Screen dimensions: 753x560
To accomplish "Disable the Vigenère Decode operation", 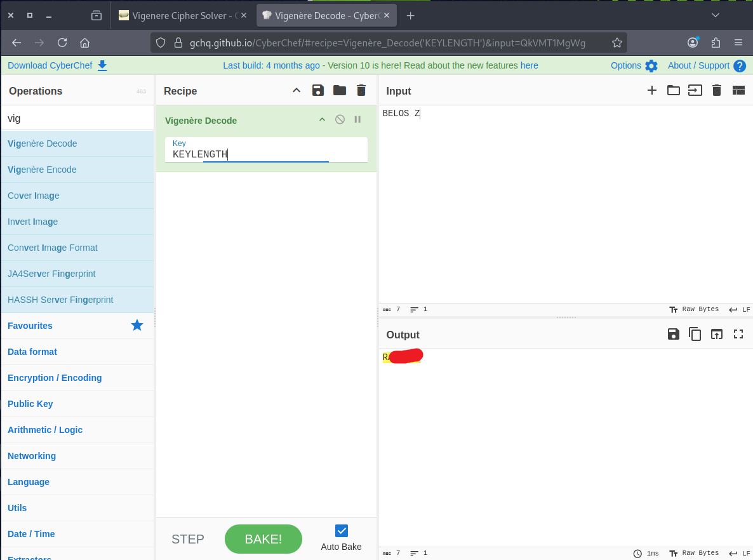I will tap(340, 120).
